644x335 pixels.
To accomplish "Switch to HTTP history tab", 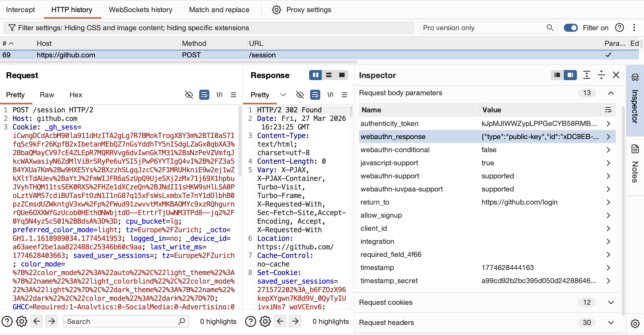I will [x=72, y=10].
